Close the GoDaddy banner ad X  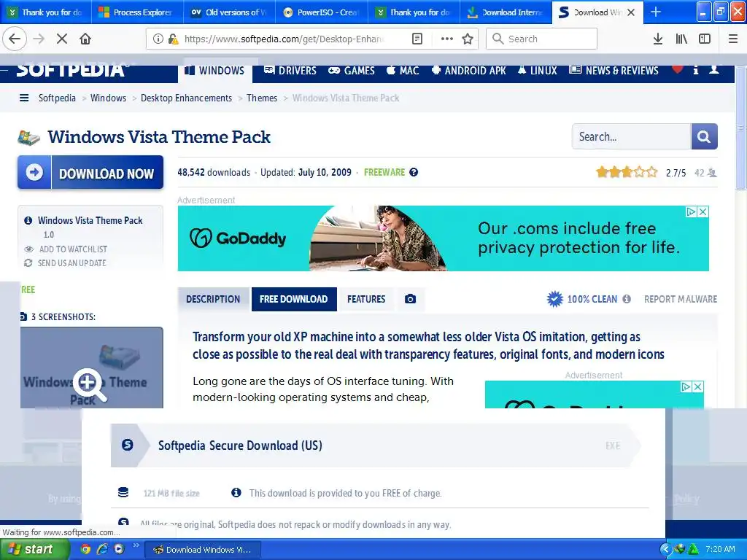point(703,212)
